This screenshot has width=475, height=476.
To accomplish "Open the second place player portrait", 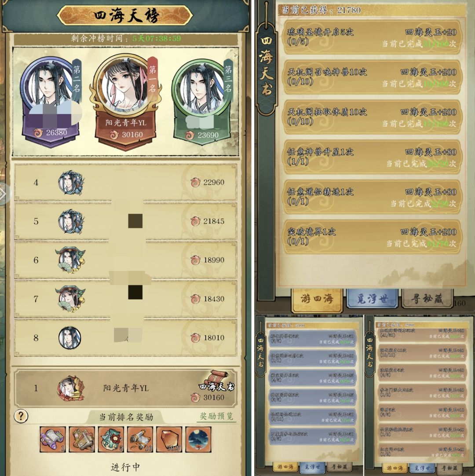I will (48, 83).
